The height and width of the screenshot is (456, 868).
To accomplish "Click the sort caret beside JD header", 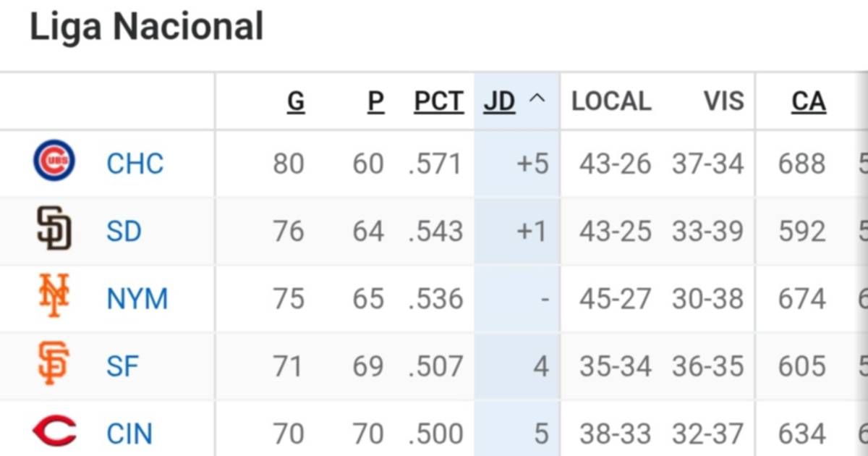I will [x=537, y=98].
